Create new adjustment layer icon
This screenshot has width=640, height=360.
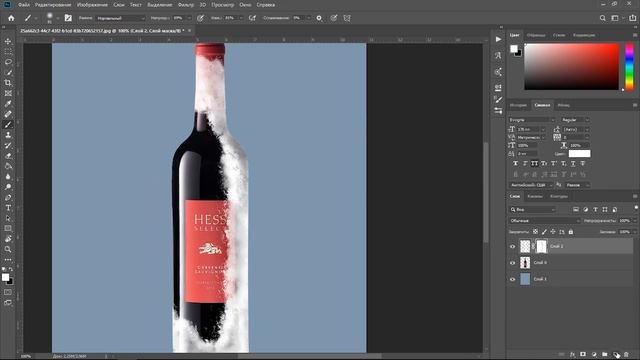click(x=594, y=355)
